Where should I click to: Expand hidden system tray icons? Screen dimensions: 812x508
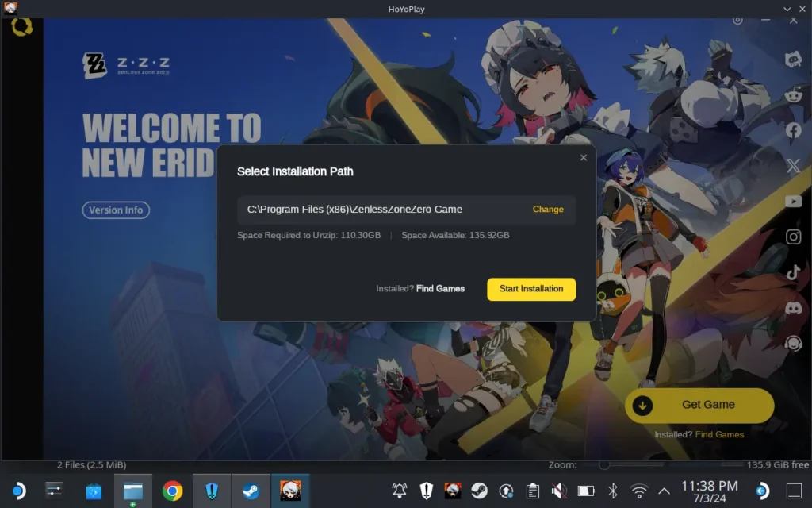tap(664, 491)
